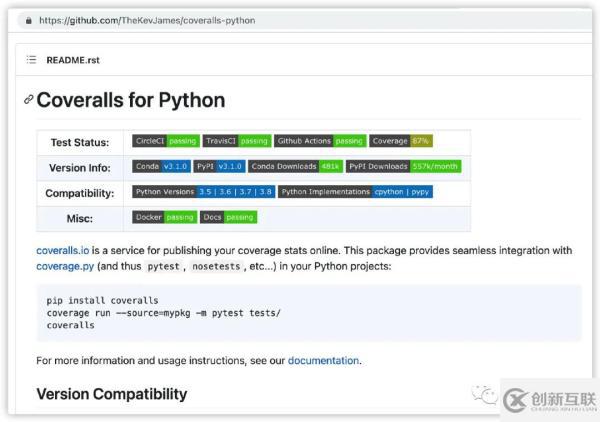Image resolution: width=600 pixels, height=422 pixels.
Task: Click the heading anchor link icon
Action: click(29, 100)
